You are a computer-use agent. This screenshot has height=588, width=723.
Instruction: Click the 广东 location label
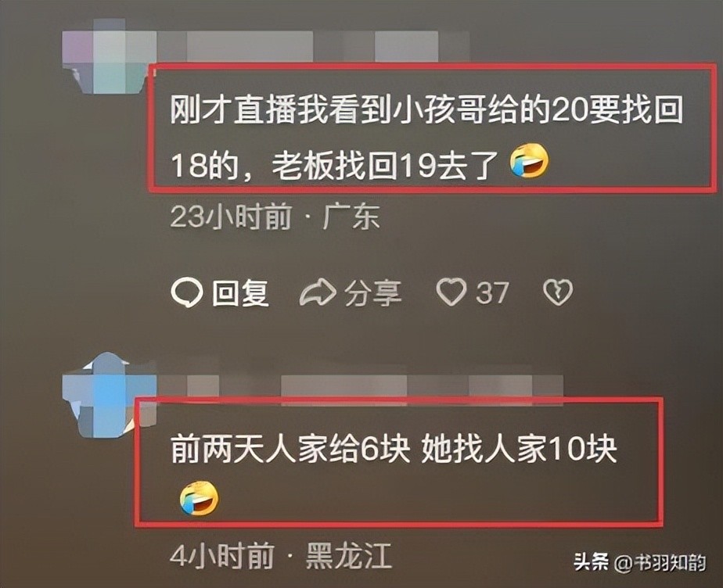[x=351, y=216]
